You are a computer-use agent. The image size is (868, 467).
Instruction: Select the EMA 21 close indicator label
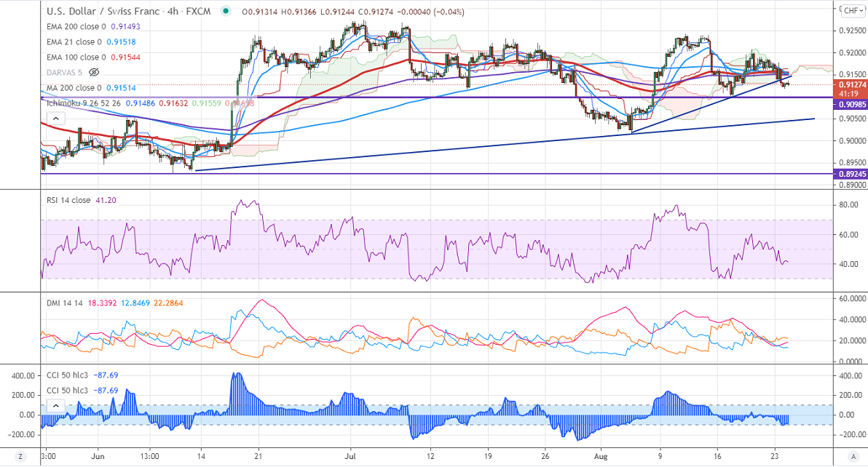click(74, 42)
